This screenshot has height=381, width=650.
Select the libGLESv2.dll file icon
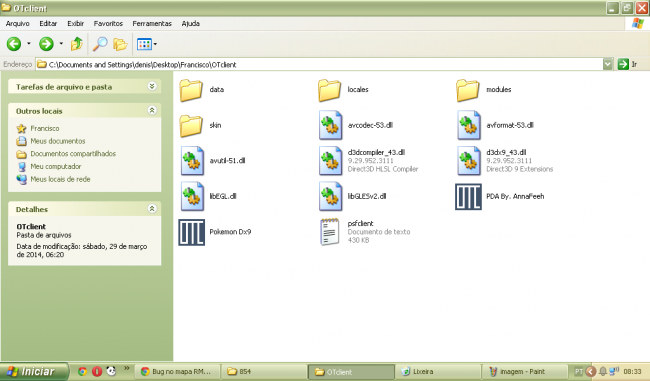coord(330,197)
